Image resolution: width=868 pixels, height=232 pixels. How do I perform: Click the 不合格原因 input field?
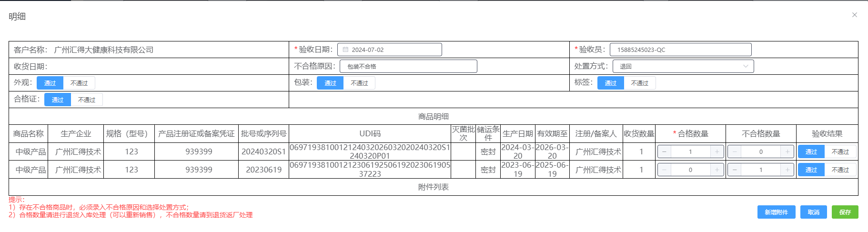[408, 66]
